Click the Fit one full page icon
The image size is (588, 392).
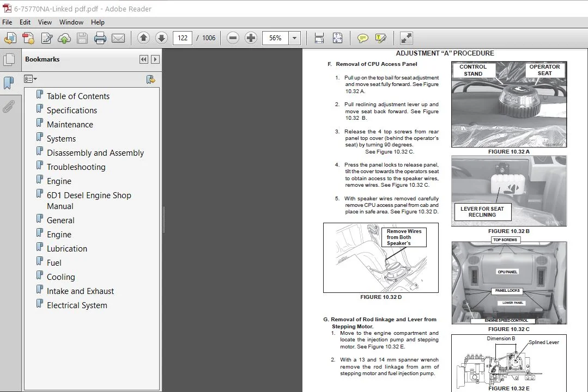pyautogui.click(x=337, y=38)
